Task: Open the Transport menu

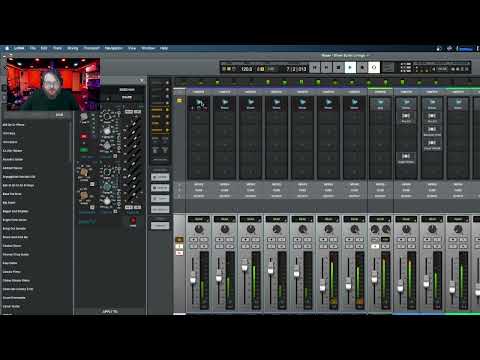Action: point(91,48)
